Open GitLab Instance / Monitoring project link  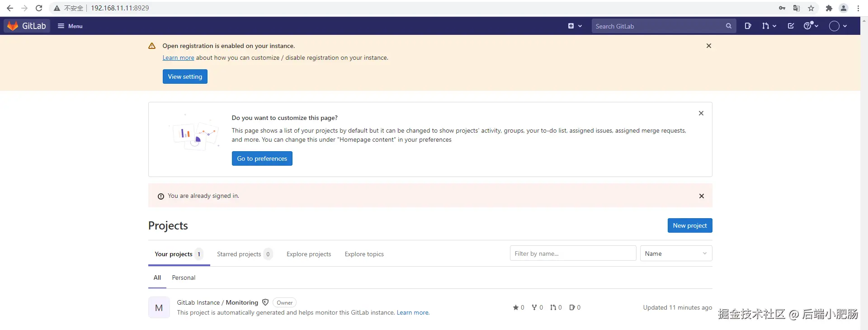217,302
